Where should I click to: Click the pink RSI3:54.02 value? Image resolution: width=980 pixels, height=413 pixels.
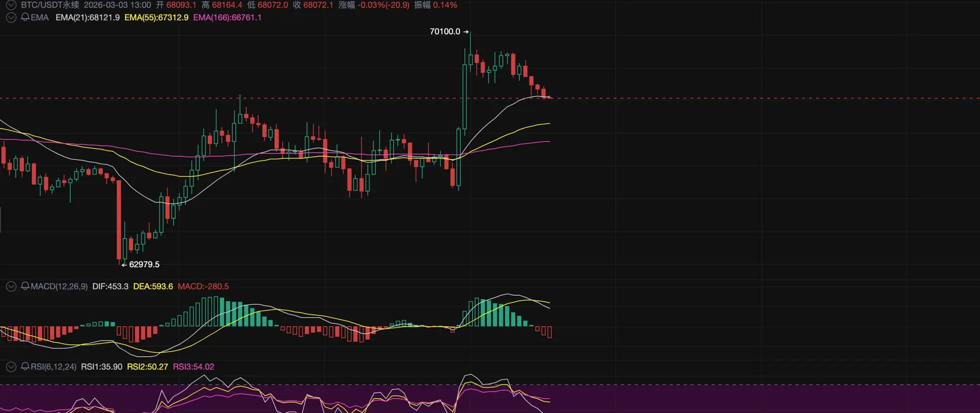click(193, 367)
